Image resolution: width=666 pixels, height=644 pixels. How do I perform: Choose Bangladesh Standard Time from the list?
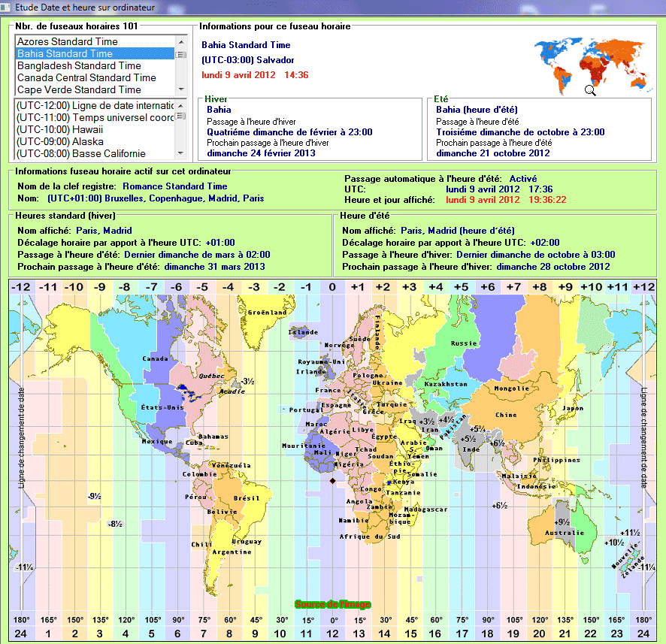click(x=95, y=66)
